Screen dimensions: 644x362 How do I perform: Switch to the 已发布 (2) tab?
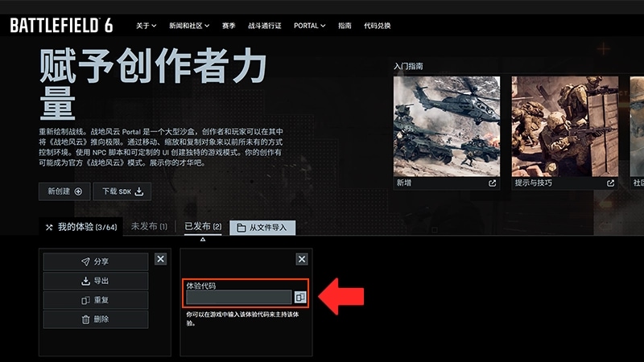[203, 227]
